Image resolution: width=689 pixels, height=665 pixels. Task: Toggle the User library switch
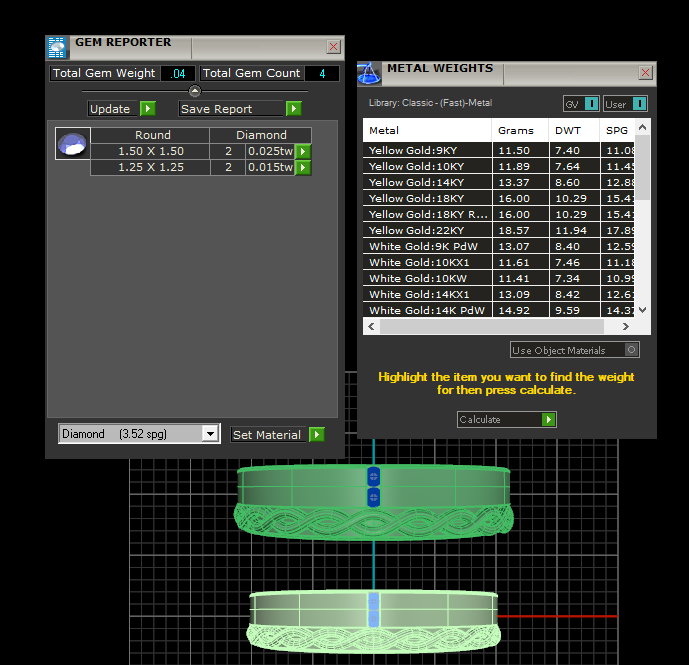click(x=639, y=104)
